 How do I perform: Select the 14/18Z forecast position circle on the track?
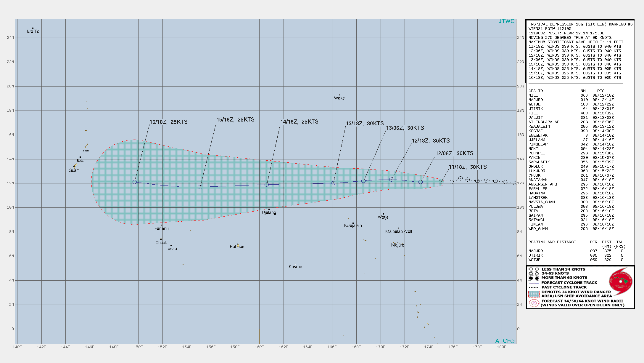[x=267, y=185]
